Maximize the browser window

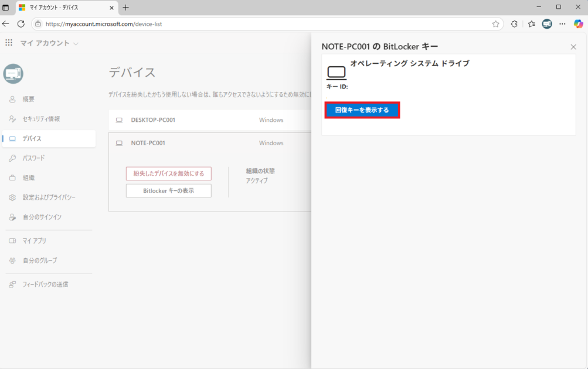(558, 7)
